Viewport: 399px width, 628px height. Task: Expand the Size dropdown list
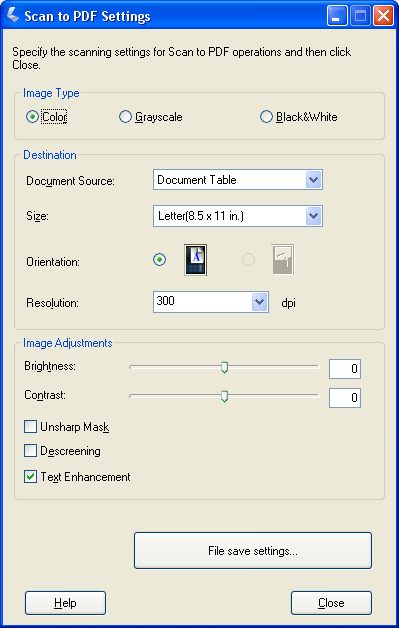pyautogui.click(x=238, y=216)
